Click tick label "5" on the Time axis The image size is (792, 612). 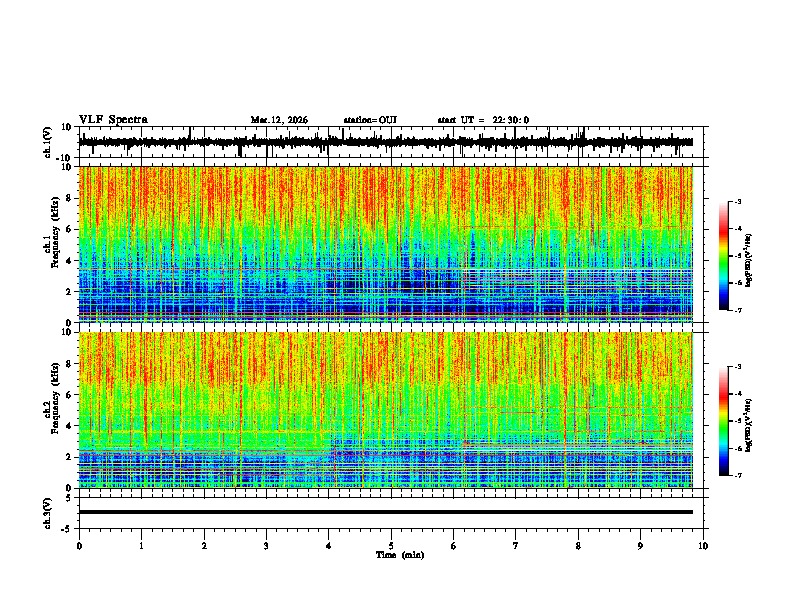[391, 546]
